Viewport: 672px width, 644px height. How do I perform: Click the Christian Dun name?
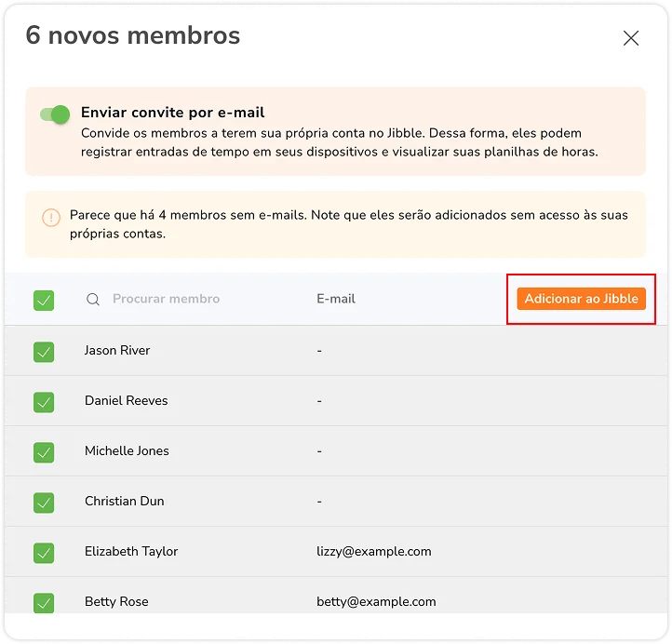(124, 502)
